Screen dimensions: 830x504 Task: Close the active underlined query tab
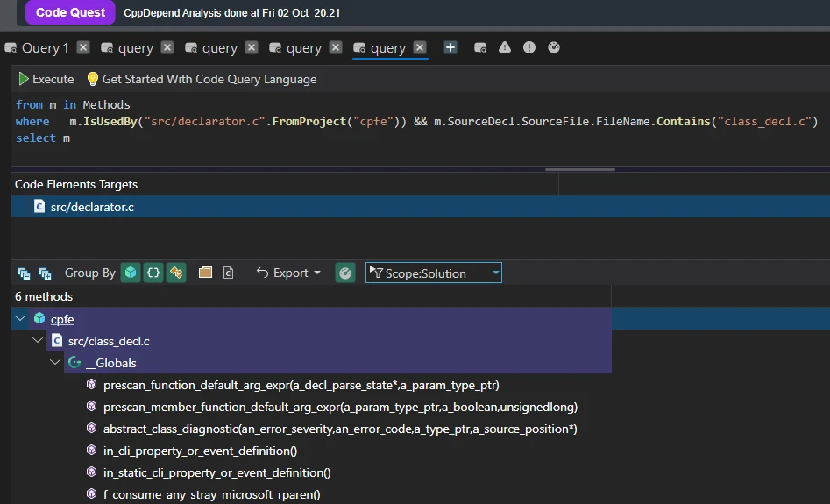[x=420, y=47]
